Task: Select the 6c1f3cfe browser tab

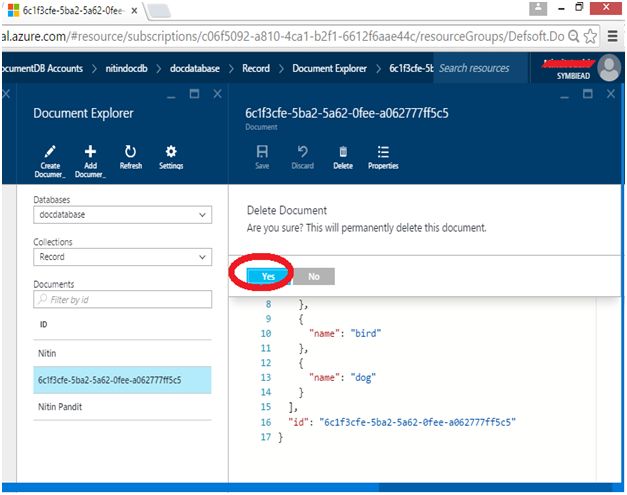Action: click(x=72, y=11)
